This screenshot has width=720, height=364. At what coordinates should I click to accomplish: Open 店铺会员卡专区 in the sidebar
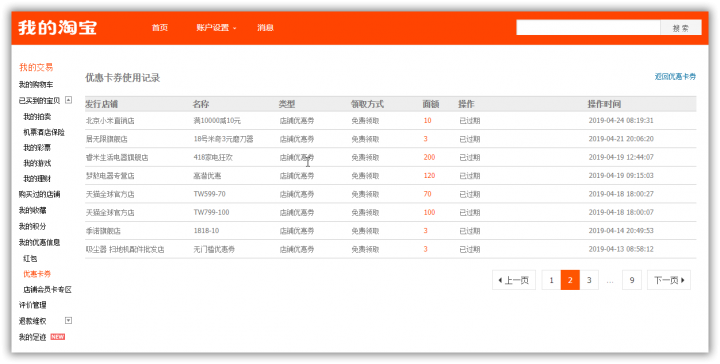(48, 290)
